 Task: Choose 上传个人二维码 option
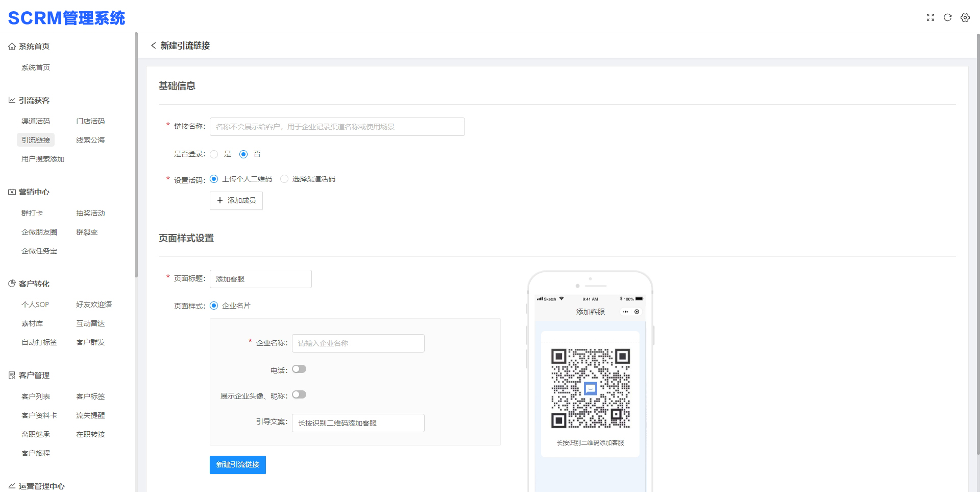coord(214,179)
